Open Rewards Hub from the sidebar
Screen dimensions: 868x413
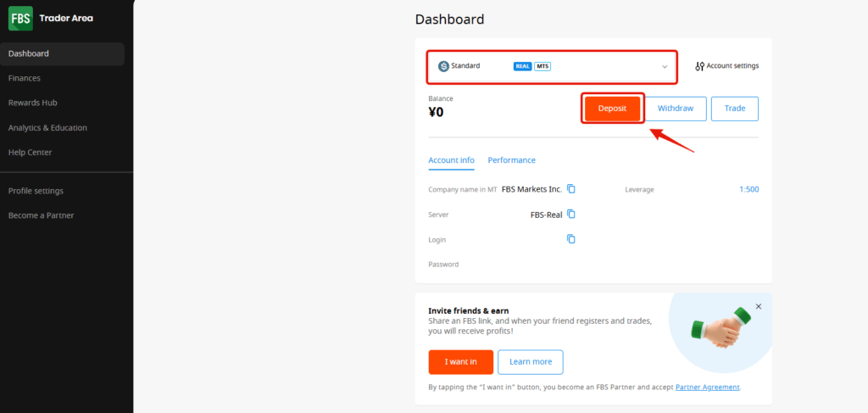click(33, 103)
